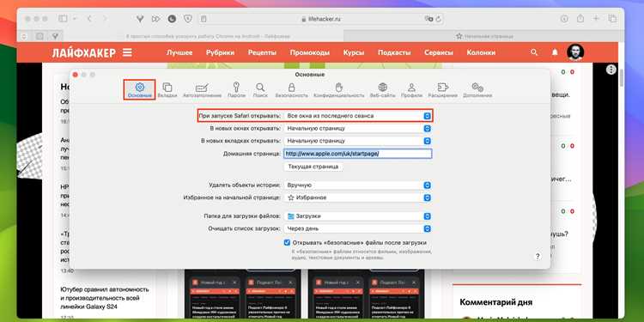The height and width of the screenshot is (322, 644).
Task: Go to the Профили settings tab
Action: coord(412,90)
